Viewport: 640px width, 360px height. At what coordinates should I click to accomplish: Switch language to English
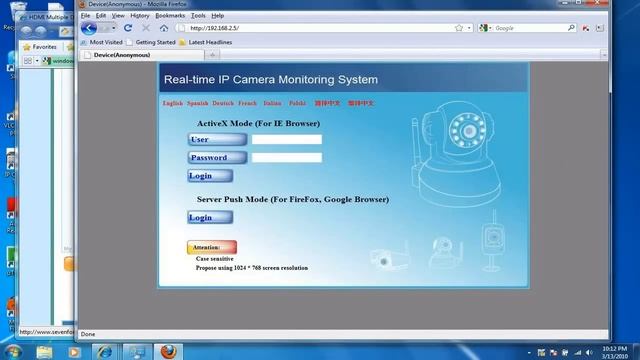pyautogui.click(x=173, y=103)
